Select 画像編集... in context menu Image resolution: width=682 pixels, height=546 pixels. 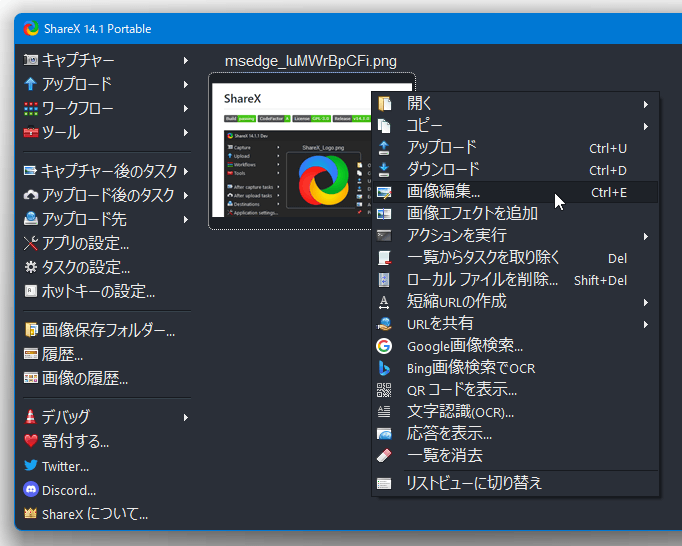click(515, 192)
